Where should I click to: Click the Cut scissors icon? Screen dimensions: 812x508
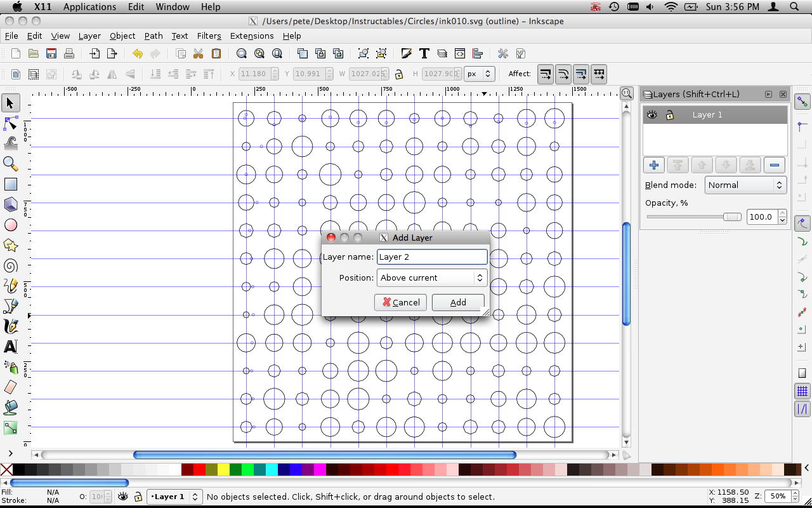click(199, 53)
